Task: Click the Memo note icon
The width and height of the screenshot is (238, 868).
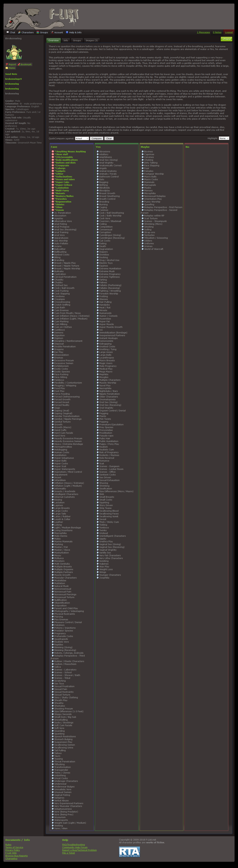Action: tap(7, 68)
